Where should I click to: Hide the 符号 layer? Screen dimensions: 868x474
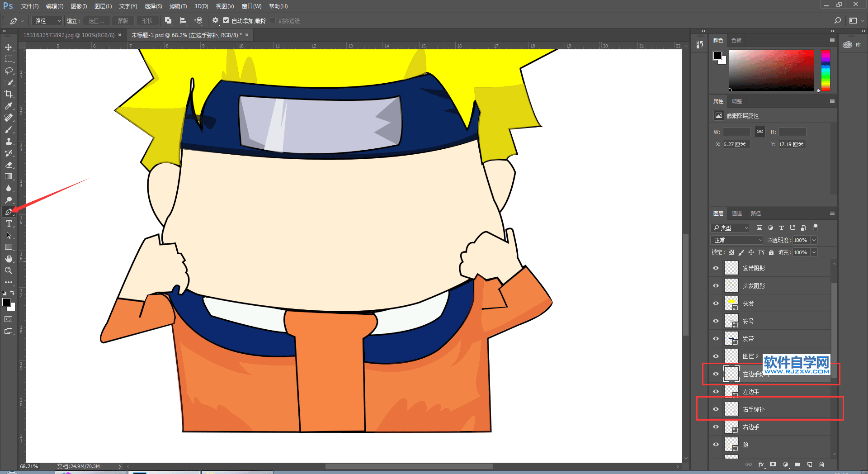coord(716,321)
